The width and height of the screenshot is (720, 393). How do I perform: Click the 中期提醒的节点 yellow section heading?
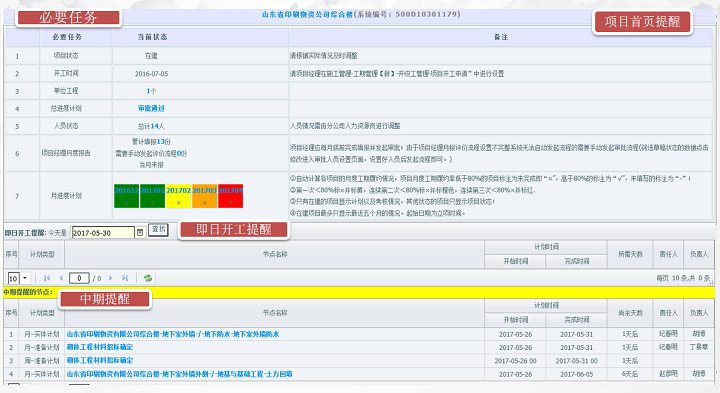28,292
